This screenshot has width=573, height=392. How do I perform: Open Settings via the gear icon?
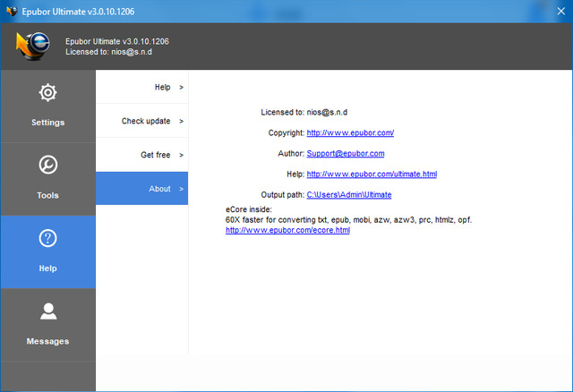click(x=47, y=93)
